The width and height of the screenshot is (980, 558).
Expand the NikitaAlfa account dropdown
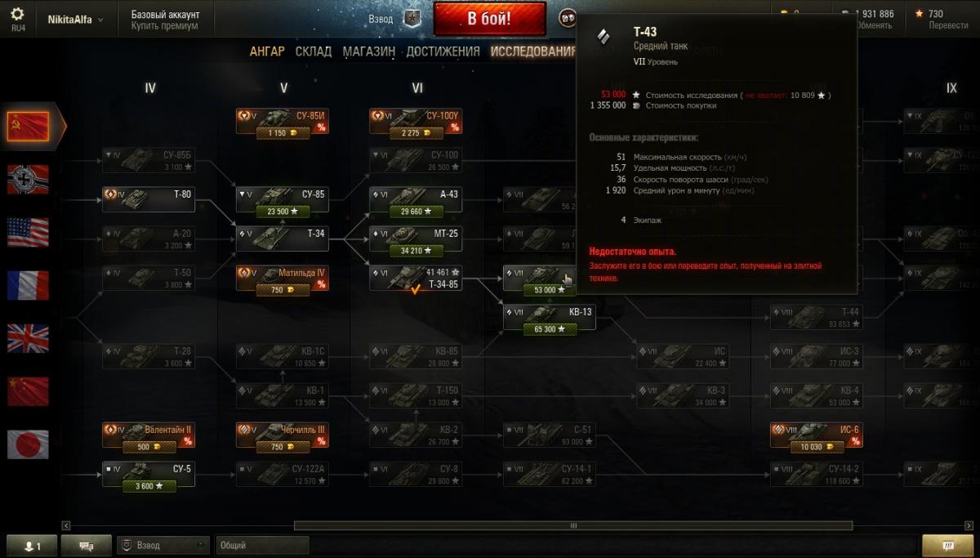75,20
